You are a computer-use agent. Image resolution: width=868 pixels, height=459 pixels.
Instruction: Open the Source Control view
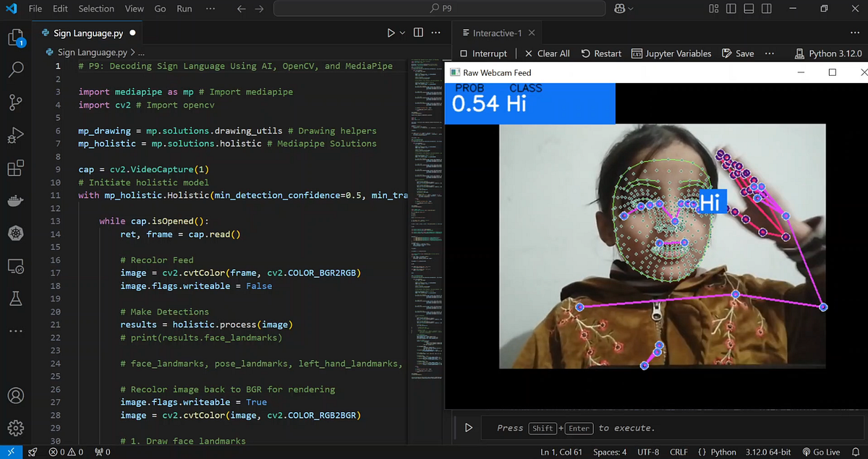[x=16, y=103]
